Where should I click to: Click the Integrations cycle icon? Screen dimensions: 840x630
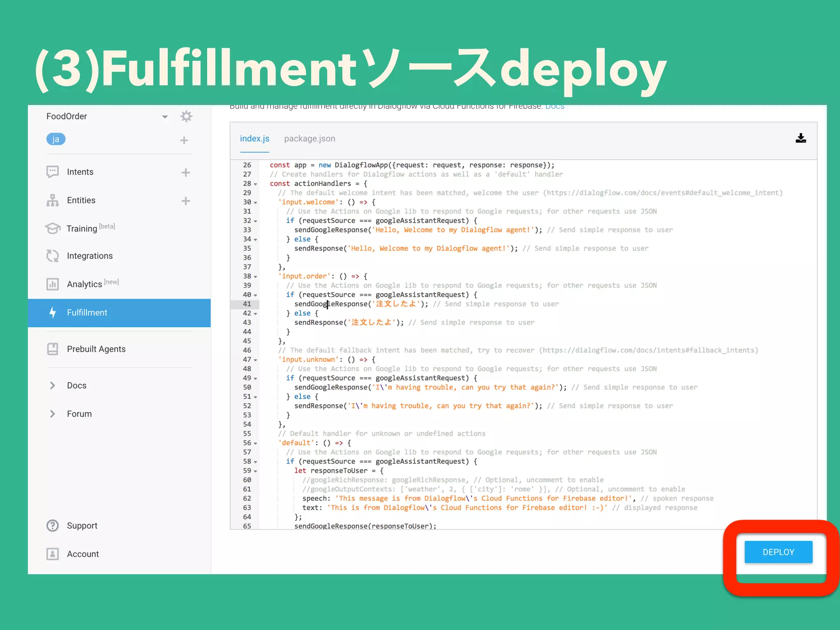(x=52, y=256)
